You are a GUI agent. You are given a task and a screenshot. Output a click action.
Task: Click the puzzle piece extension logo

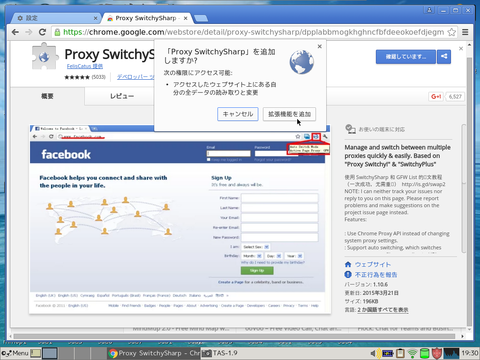pos(44,56)
